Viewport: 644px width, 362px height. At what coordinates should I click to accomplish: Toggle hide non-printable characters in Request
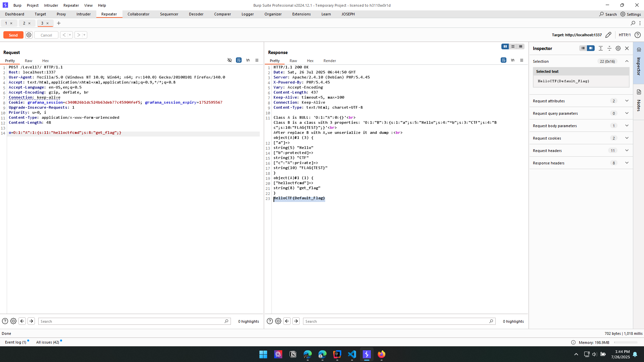pyautogui.click(x=230, y=60)
